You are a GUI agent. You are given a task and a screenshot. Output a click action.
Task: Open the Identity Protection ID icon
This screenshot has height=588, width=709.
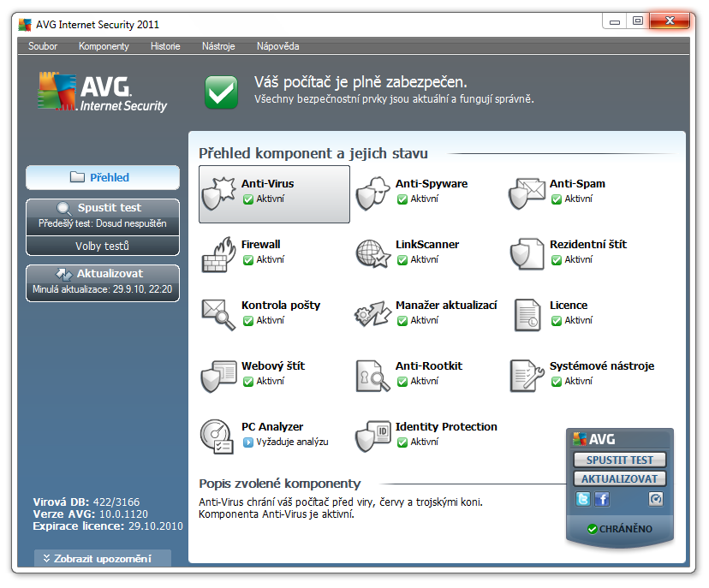coord(373,437)
